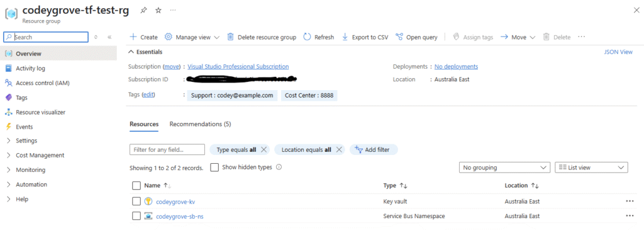Image resolution: width=644 pixels, height=230 pixels.
Task: Open the codeygrove-sb-ns resource link
Action: tap(180, 216)
